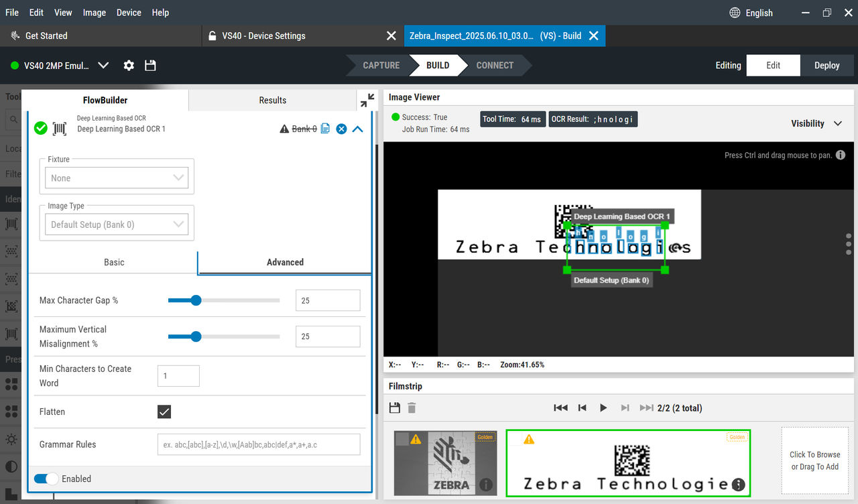Click the warning triangle beside Bank 0
Image resolution: width=858 pixels, height=504 pixels.
click(284, 129)
